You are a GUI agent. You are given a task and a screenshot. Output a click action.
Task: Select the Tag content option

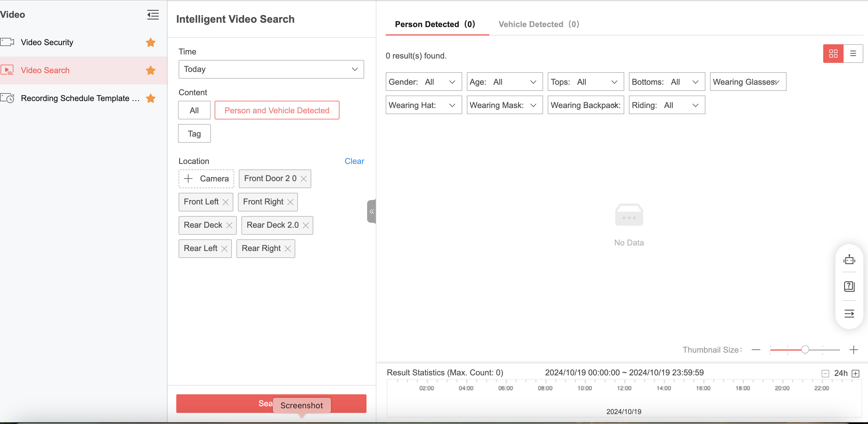pyautogui.click(x=194, y=134)
